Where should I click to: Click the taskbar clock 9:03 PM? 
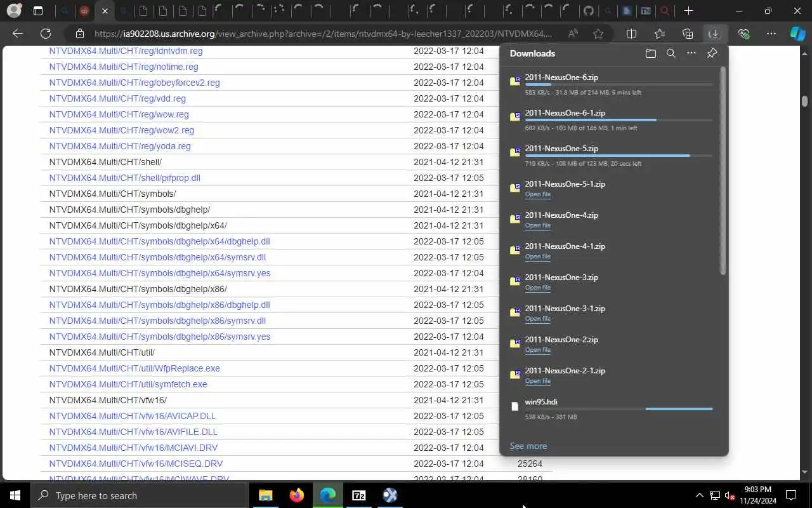click(x=757, y=490)
